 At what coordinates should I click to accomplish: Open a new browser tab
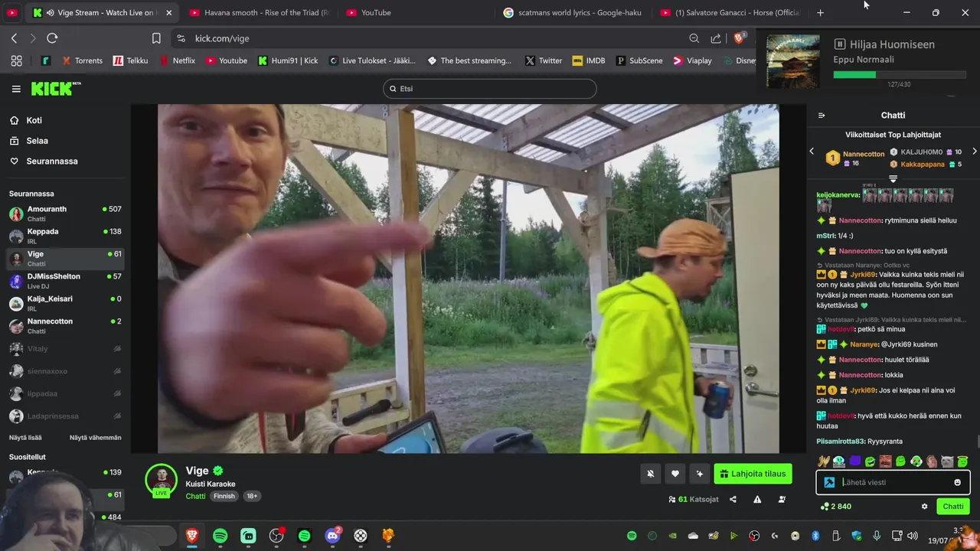coord(820,12)
